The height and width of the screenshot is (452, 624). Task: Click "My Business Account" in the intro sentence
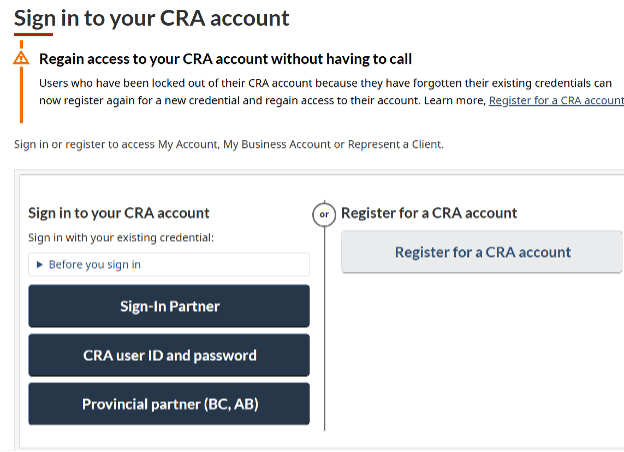tap(277, 144)
